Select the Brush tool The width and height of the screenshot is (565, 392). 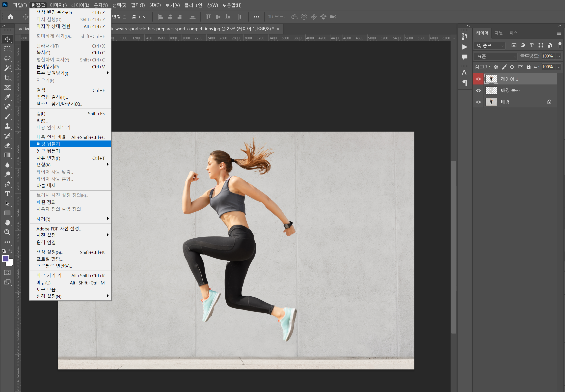[7, 116]
